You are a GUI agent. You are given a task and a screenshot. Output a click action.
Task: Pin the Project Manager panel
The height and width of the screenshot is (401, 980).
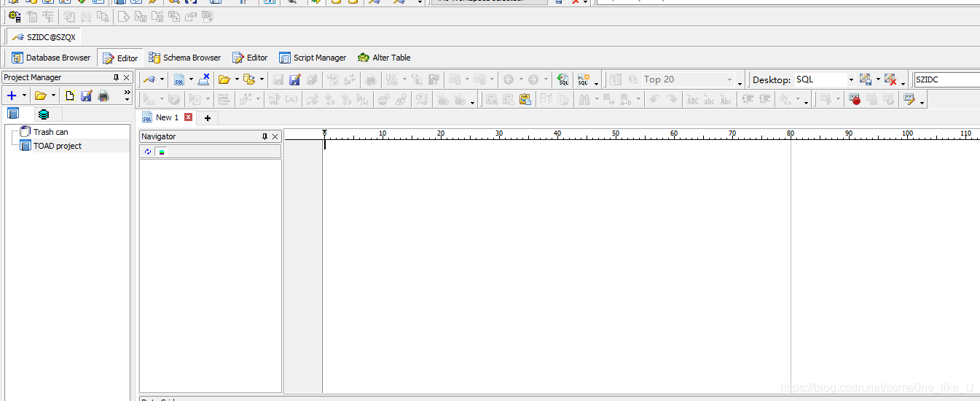pyautogui.click(x=116, y=77)
